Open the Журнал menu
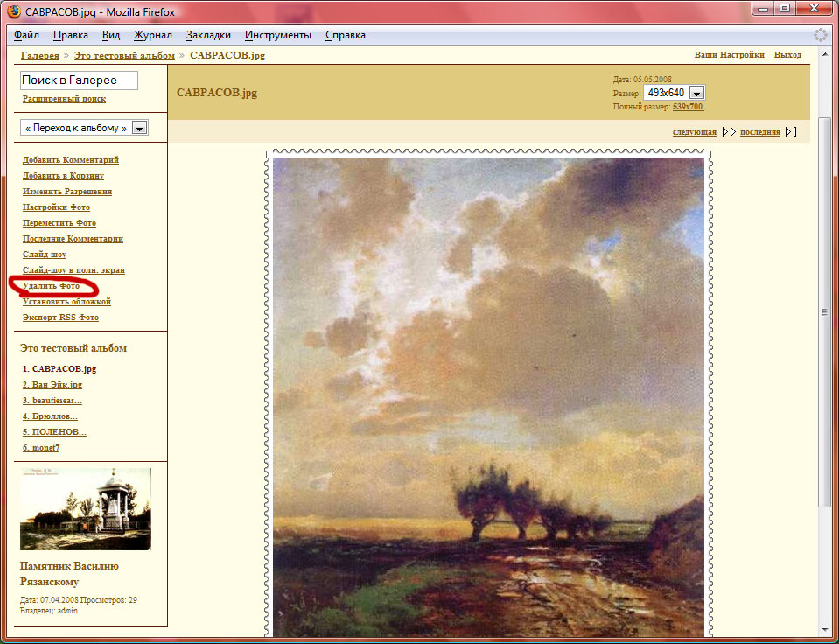Screen dimensions: 839x644 pyautogui.click(x=153, y=35)
